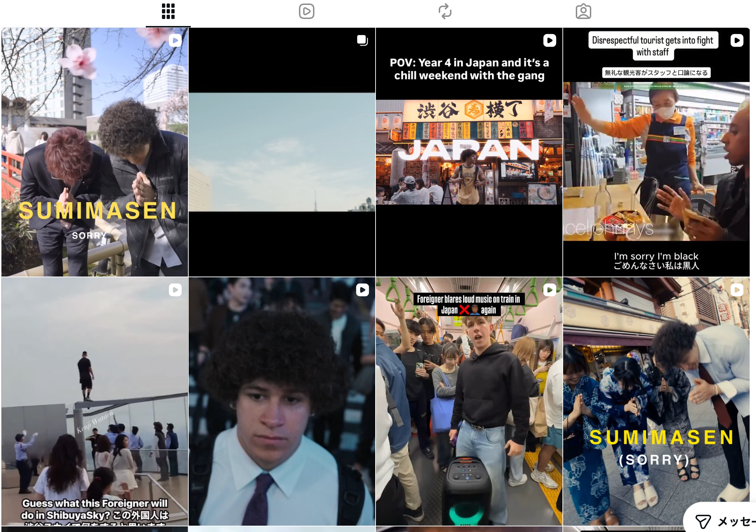Open the Reels tab

pyautogui.click(x=307, y=12)
